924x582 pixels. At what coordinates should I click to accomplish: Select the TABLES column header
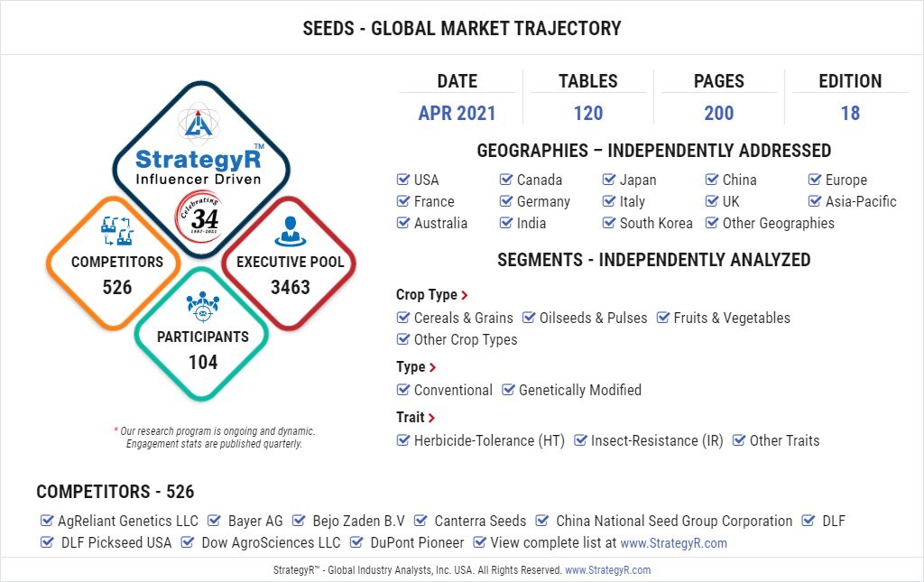pyautogui.click(x=587, y=81)
